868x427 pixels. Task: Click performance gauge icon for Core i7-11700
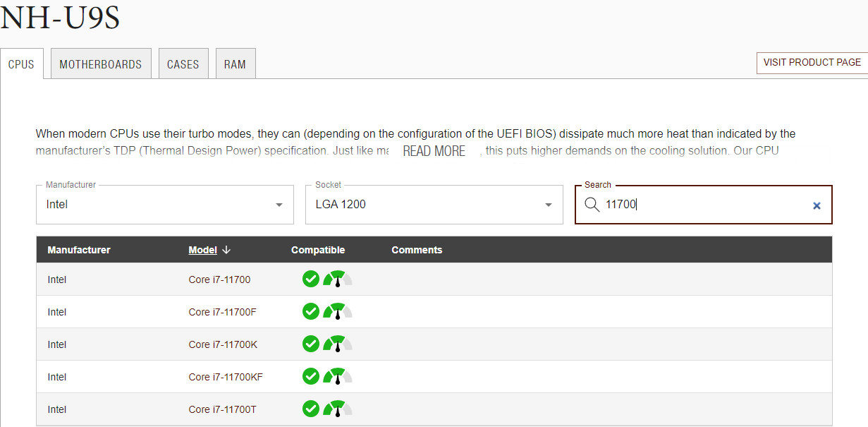coord(338,279)
